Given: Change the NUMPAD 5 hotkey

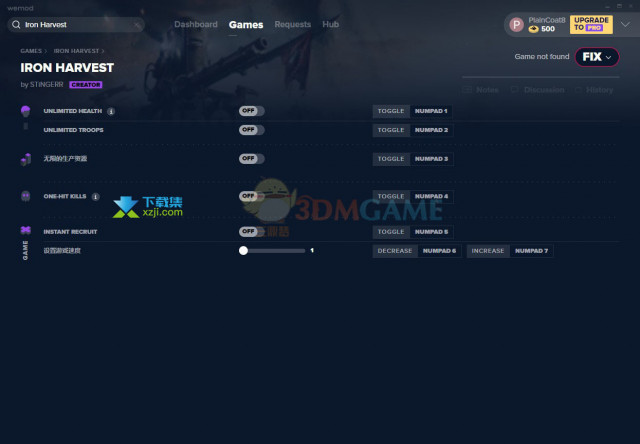Looking at the screenshot, I should click(x=431, y=232).
